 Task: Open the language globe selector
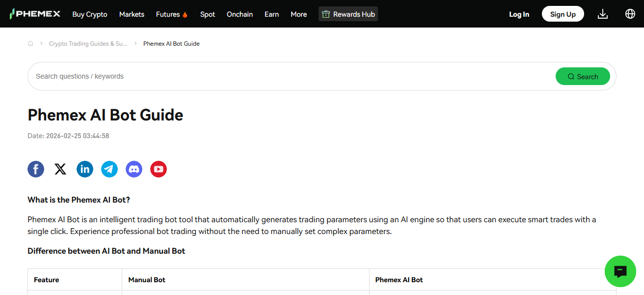[630, 14]
